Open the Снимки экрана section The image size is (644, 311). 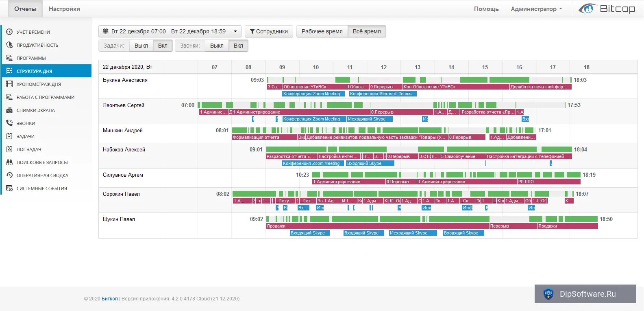[x=46, y=110]
